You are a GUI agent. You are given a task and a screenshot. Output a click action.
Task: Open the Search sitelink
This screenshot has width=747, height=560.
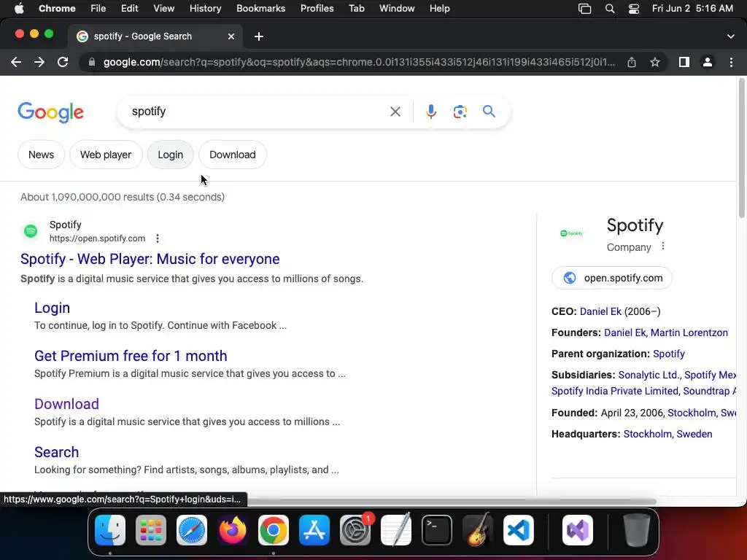(56, 452)
